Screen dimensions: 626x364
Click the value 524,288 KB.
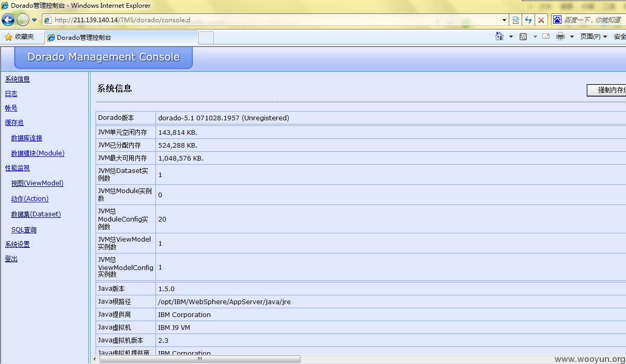coord(178,145)
